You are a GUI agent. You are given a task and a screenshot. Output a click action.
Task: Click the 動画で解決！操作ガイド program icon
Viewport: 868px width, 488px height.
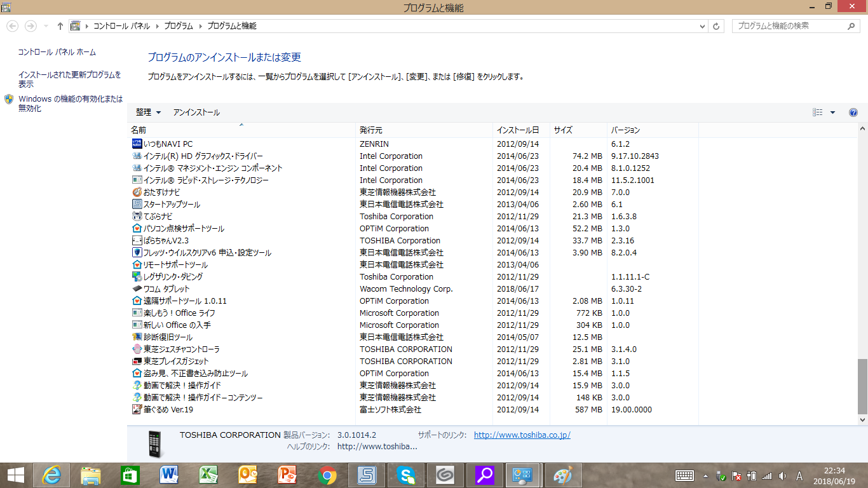click(137, 385)
